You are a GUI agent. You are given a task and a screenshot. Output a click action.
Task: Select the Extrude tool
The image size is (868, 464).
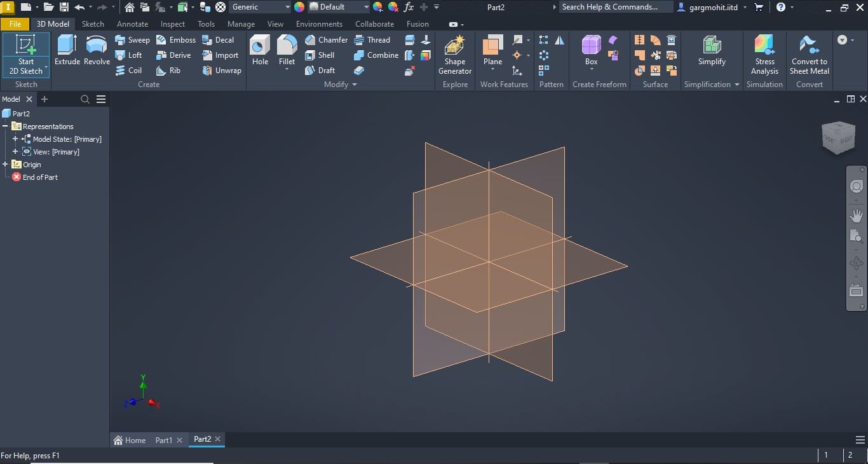click(67, 51)
